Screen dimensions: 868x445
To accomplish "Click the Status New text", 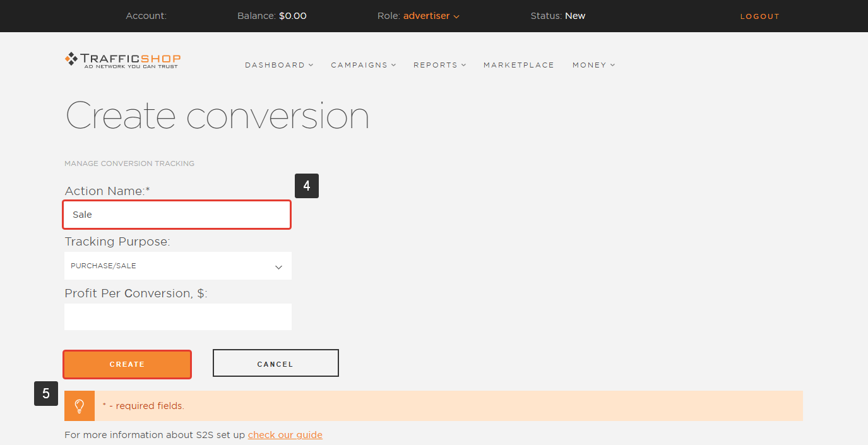I will coord(558,16).
